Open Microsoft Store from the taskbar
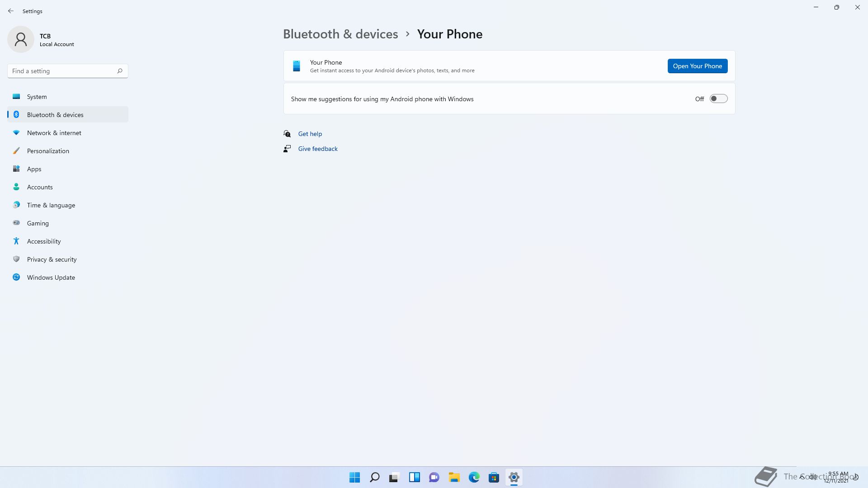The width and height of the screenshot is (868, 488). [494, 477]
